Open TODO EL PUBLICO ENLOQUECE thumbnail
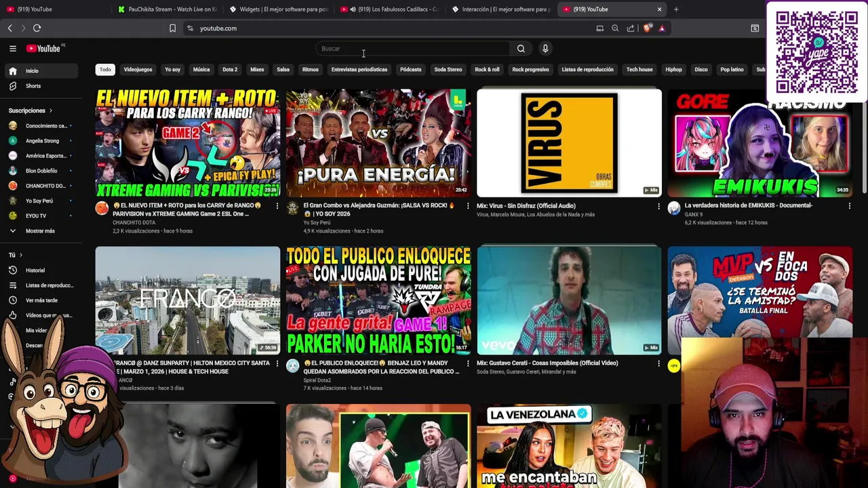This screenshot has width=868, height=488. pyautogui.click(x=378, y=300)
